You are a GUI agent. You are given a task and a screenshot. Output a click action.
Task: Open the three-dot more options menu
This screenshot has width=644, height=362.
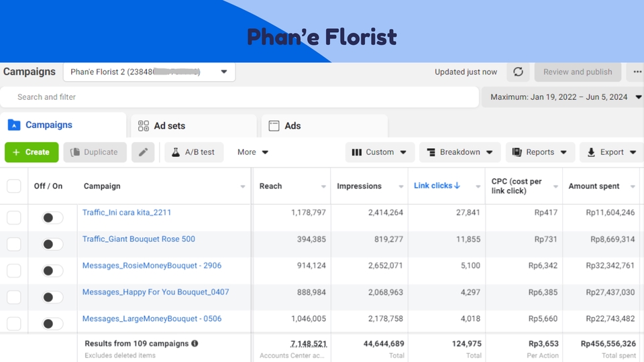[637, 72]
